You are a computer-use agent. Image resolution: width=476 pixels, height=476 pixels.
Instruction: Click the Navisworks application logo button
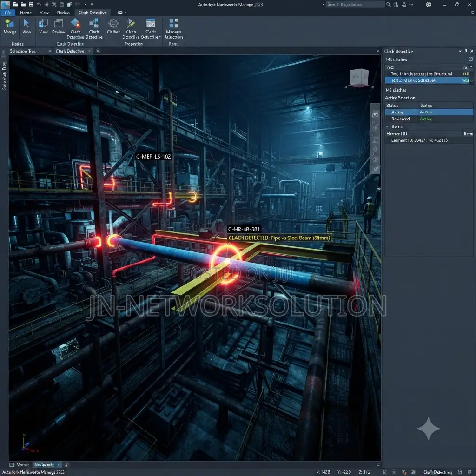(5, 4)
